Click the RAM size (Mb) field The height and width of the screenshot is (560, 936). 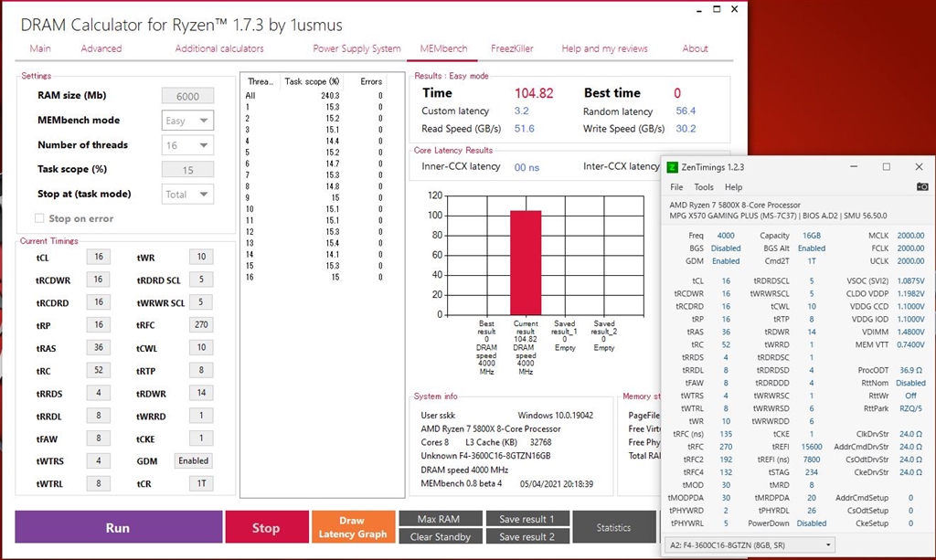(x=187, y=96)
